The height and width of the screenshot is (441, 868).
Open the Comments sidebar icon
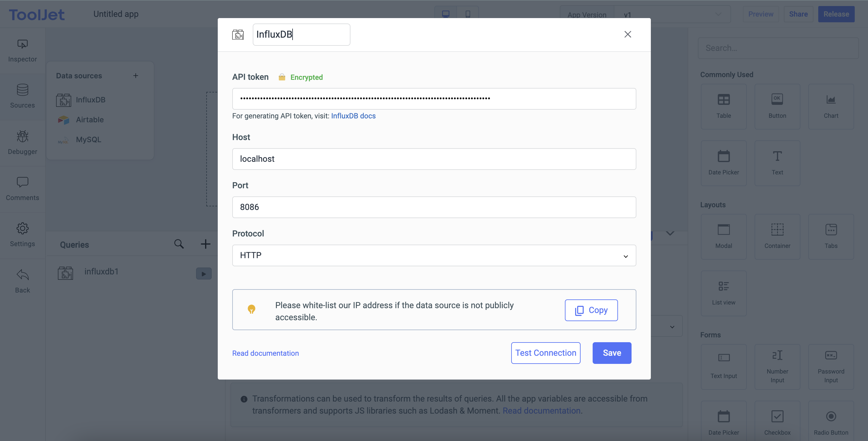coord(22,182)
